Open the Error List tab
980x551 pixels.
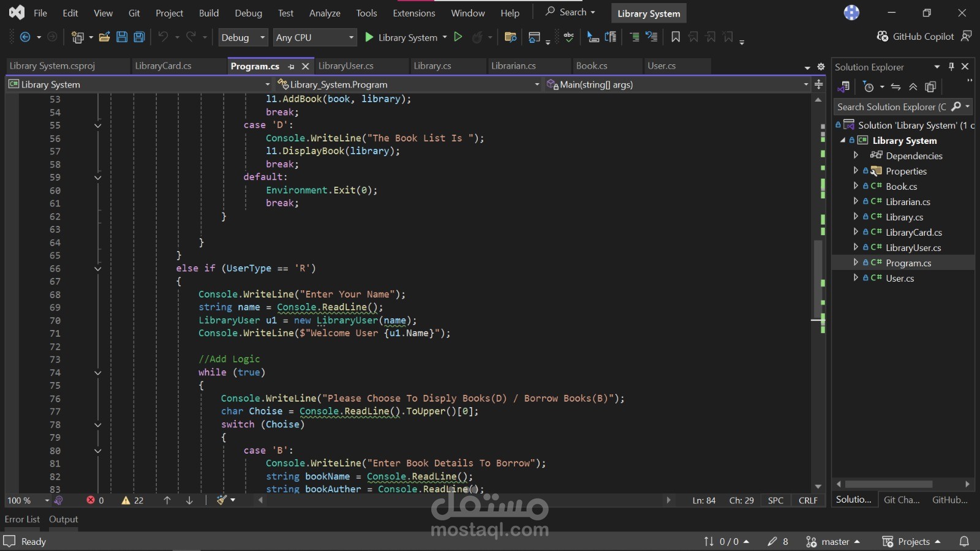click(22, 519)
